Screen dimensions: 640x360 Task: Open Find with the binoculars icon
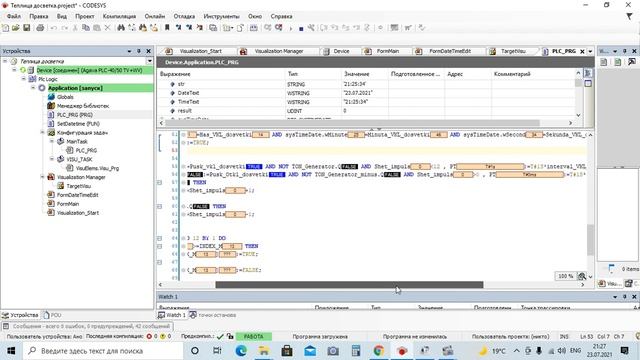[121, 28]
